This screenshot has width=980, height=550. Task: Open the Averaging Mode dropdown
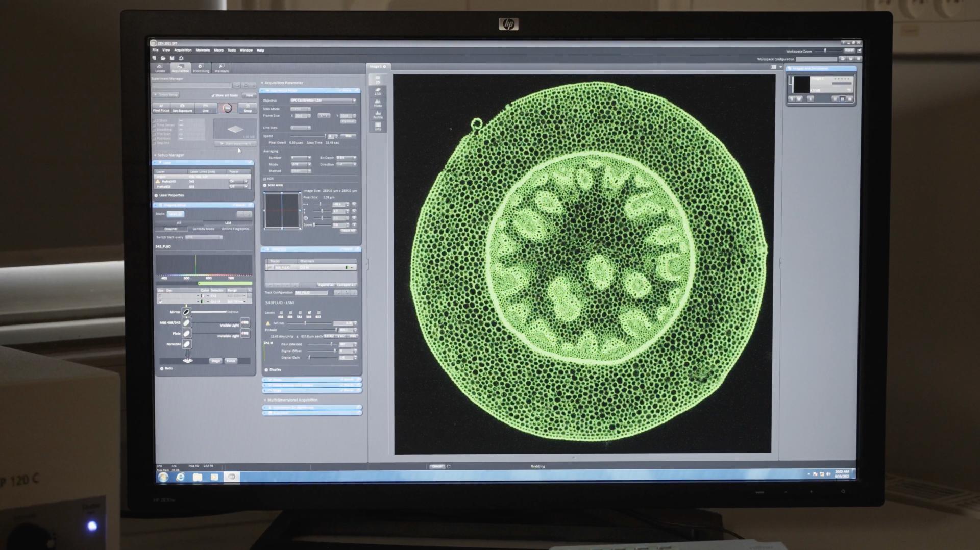click(300, 164)
